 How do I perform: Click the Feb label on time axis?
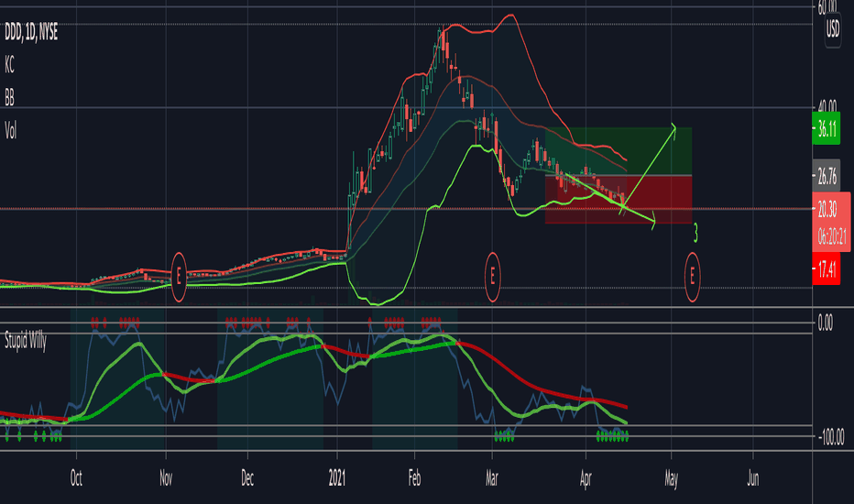coord(414,478)
